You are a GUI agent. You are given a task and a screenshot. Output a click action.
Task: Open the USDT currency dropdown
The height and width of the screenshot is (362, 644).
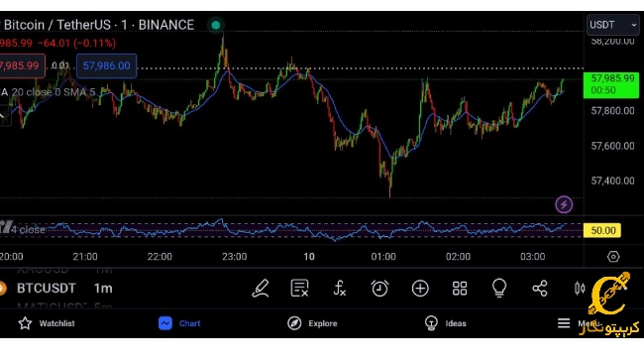(612, 25)
